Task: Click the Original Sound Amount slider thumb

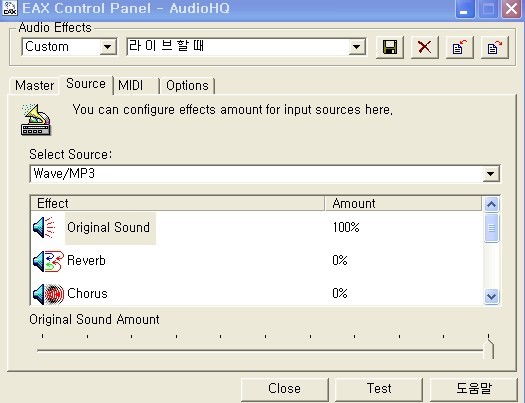Action: (489, 349)
